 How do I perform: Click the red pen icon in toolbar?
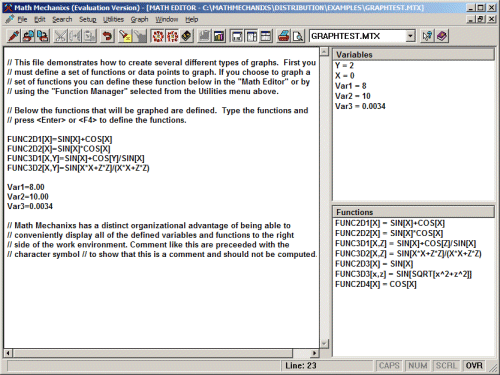tap(14, 36)
